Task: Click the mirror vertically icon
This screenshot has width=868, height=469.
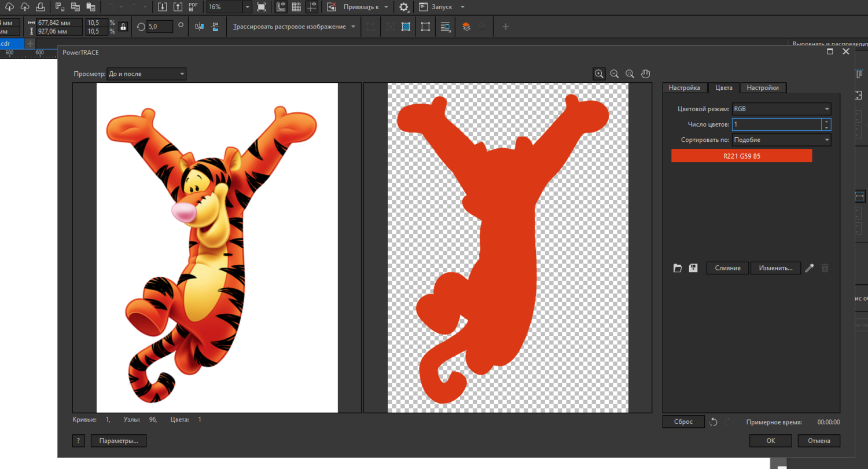Action: (x=215, y=27)
